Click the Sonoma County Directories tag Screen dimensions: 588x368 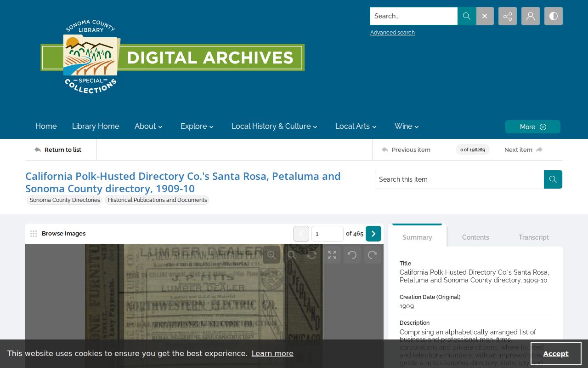click(65, 200)
